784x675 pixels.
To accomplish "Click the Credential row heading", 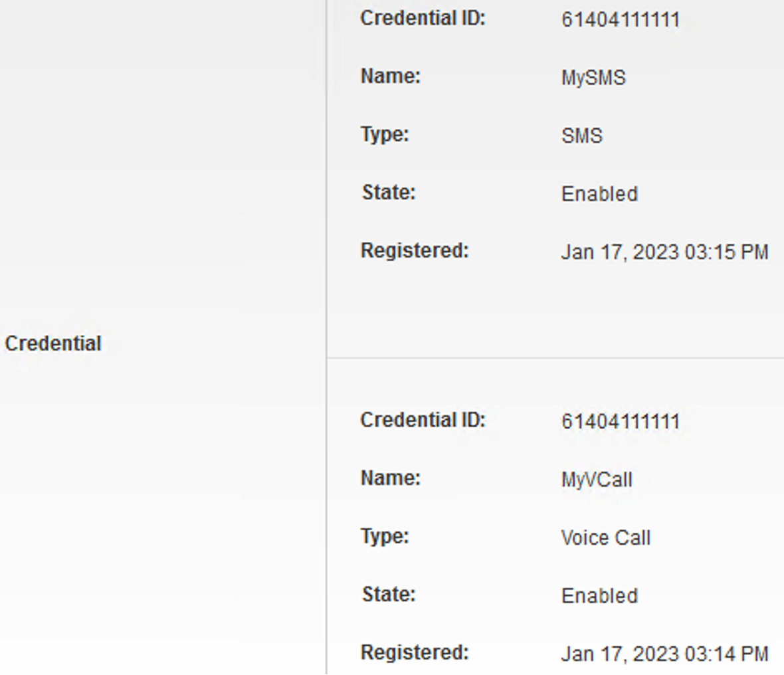I will [53, 343].
